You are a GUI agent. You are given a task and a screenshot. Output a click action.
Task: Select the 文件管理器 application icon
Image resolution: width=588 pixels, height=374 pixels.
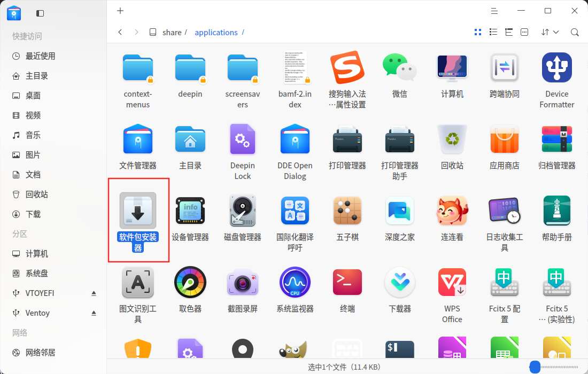point(137,139)
